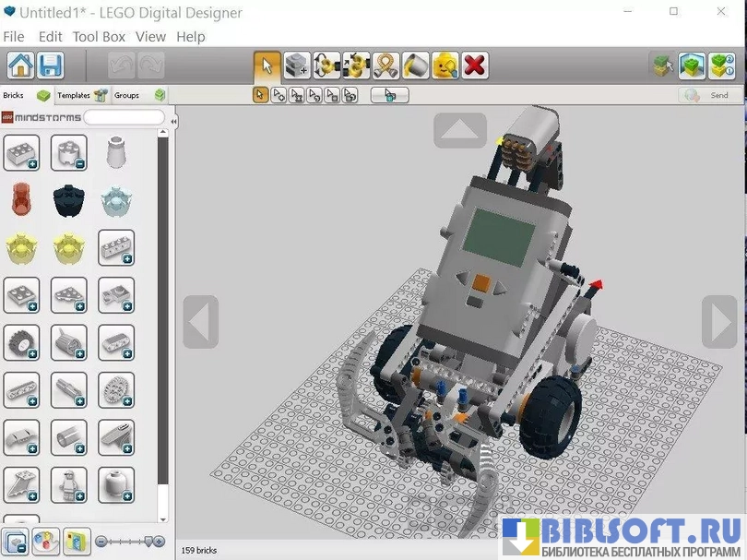Click the brick size zoom slider
This screenshot has height=560, width=747.
point(129,542)
